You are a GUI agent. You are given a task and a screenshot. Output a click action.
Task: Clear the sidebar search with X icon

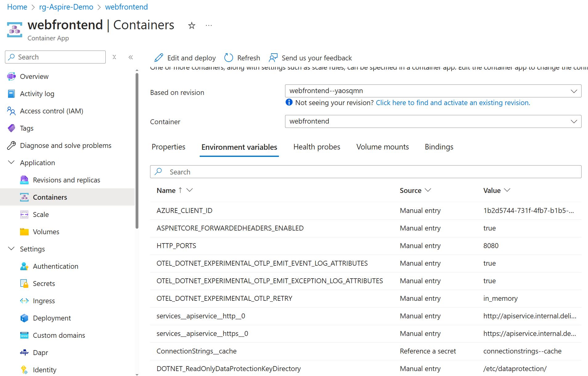(114, 57)
